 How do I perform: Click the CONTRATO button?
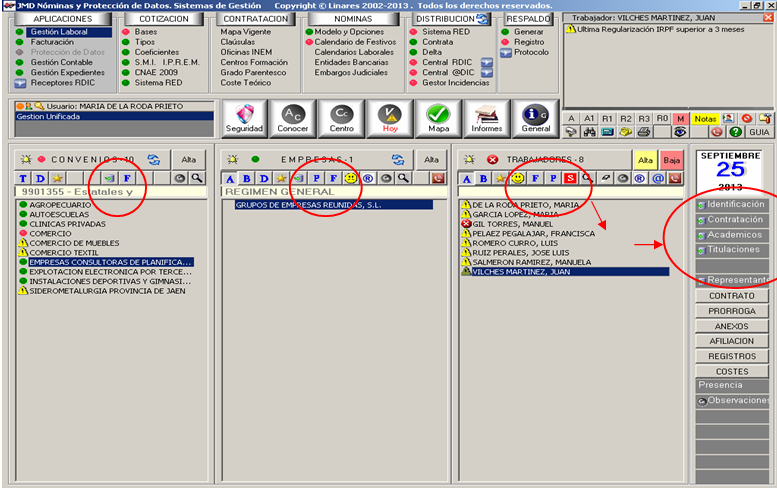coord(732,296)
